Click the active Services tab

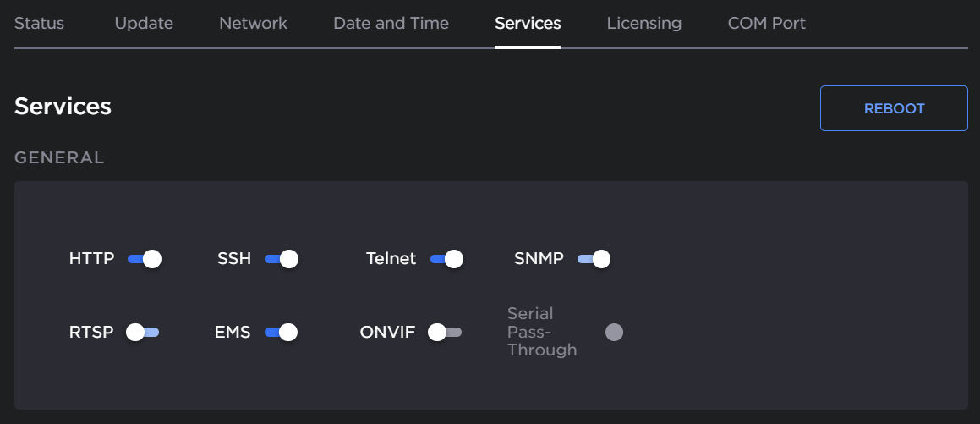pos(528,24)
